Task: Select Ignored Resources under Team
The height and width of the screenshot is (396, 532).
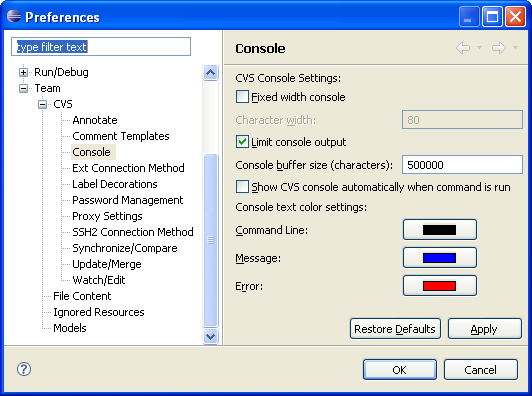Action: click(99, 312)
